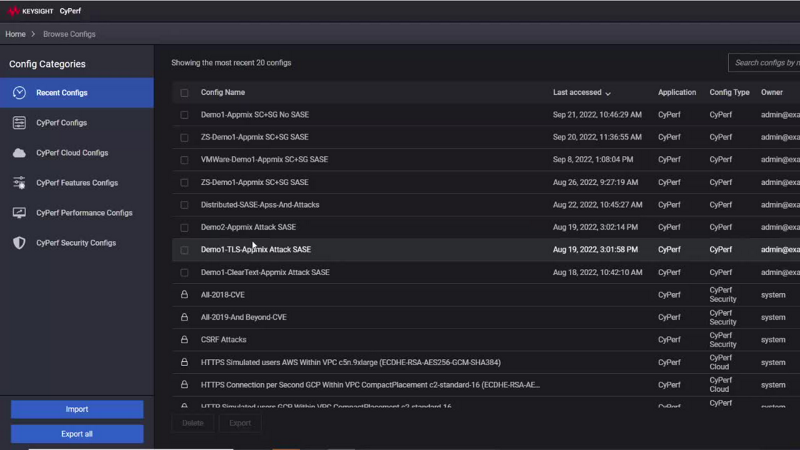Check ZS-Demo1-Appmix SC+SG SASE from Sep 20
Image resolution: width=800 pixels, height=450 pixels.
tap(184, 138)
